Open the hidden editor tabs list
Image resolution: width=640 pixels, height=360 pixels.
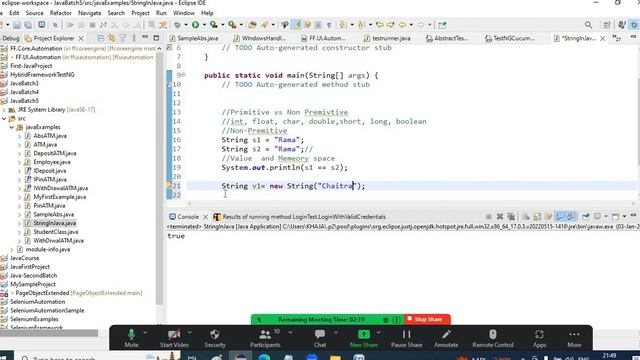(617, 38)
